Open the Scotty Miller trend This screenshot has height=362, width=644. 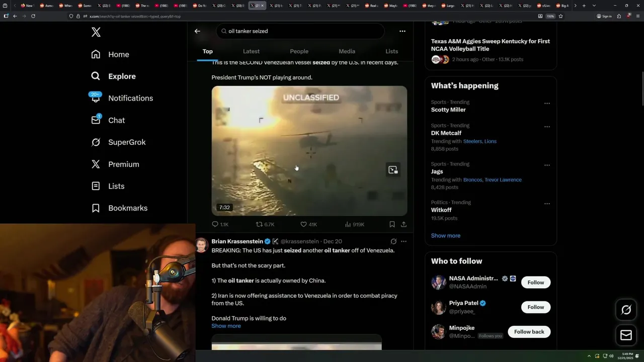[x=448, y=110]
